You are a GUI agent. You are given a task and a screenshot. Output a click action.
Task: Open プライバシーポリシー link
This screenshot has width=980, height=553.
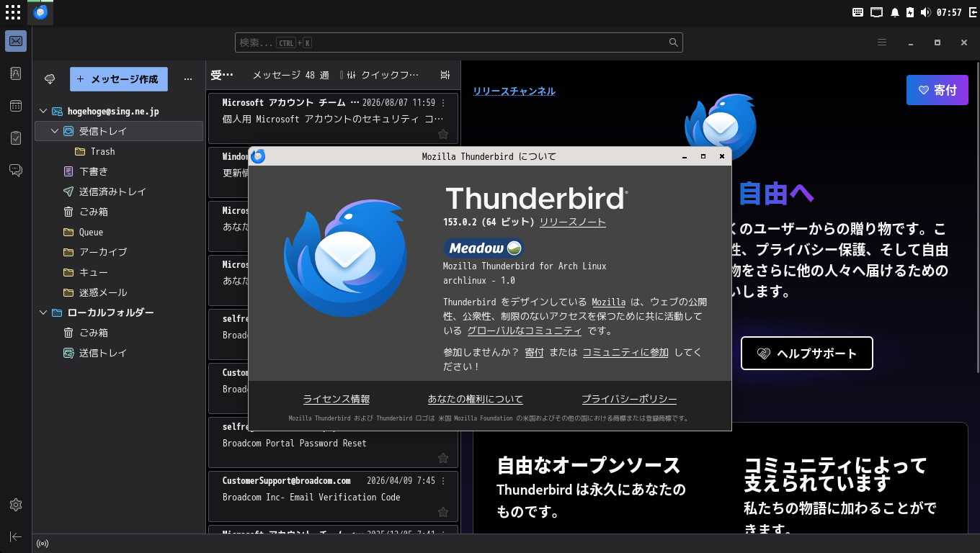pyautogui.click(x=630, y=399)
